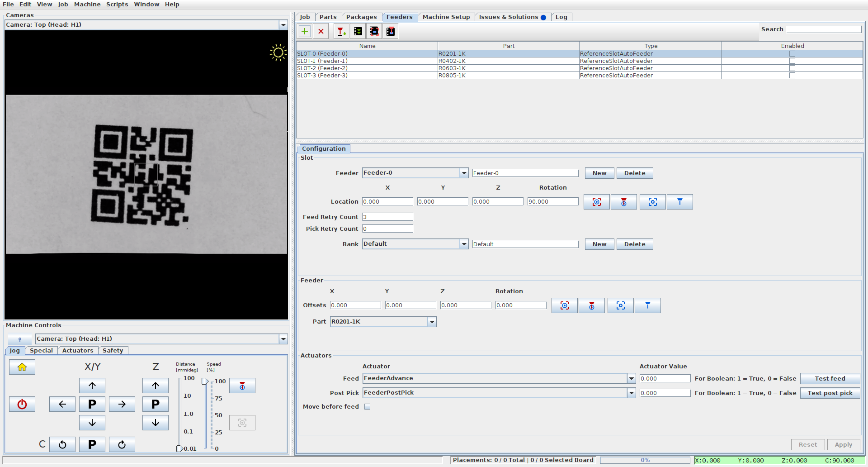
Task: Move camera to feeder pick location icon
Action: tap(374, 31)
